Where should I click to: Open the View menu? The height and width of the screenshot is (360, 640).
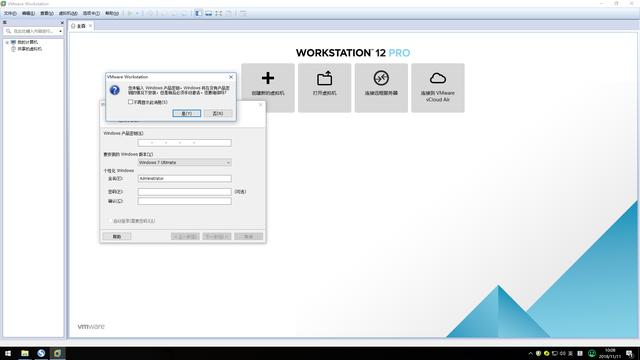47,13
